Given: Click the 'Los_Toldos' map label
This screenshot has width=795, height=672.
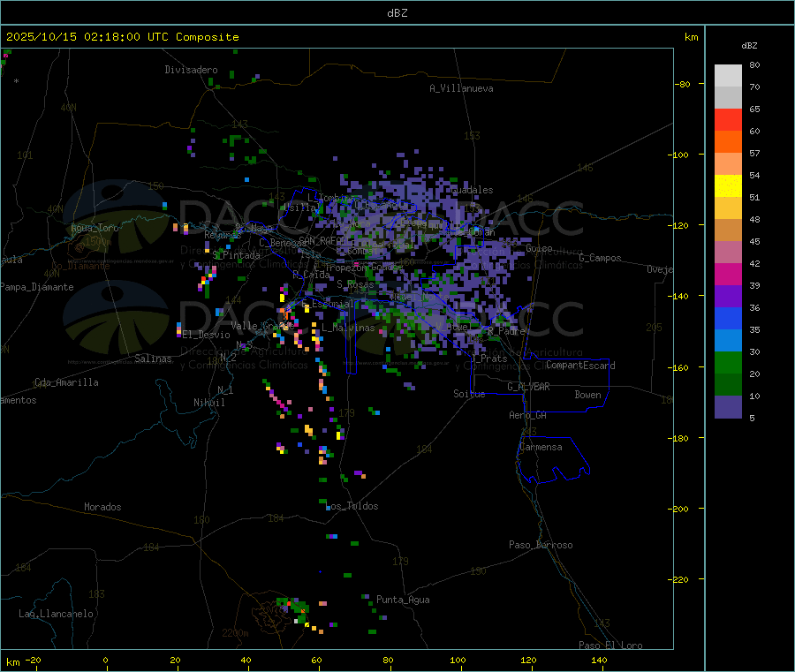Looking at the screenshot, I should [352, 506].
